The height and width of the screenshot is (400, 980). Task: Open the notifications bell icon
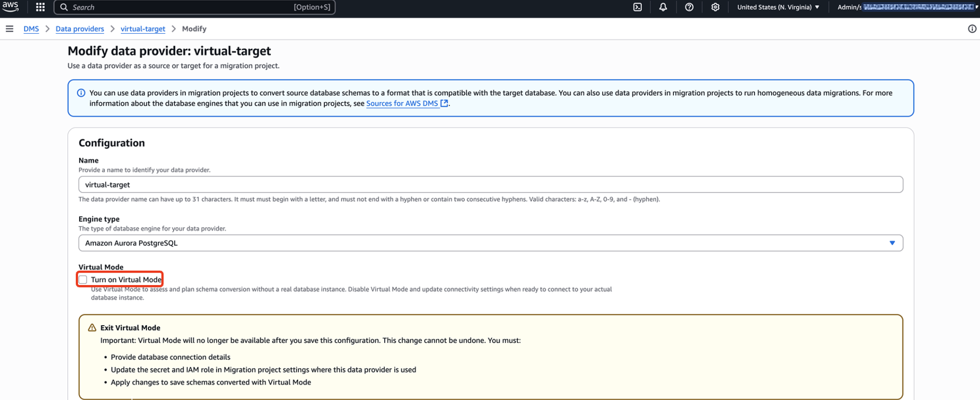[x=663, y=7]
